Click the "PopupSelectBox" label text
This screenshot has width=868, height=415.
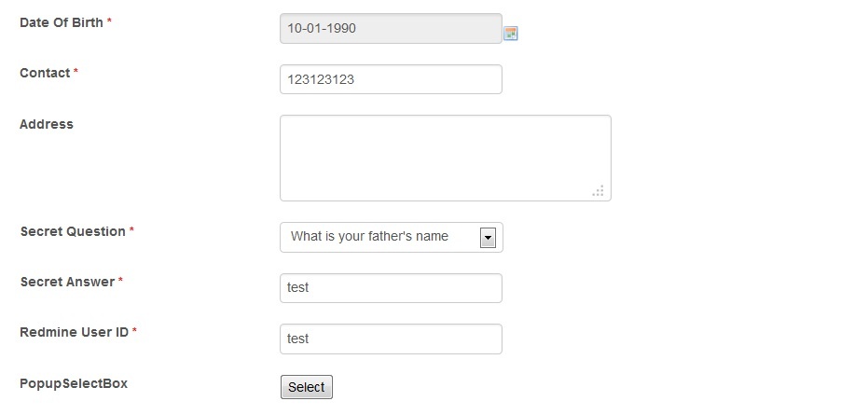pyautogui.click(x=74, y=383)
